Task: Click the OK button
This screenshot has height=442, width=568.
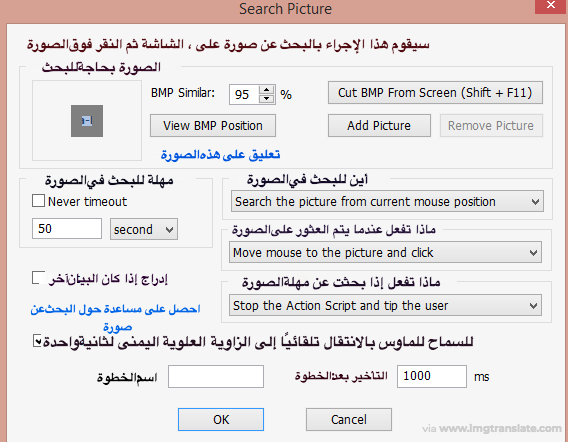Action: tap(221, 420)
